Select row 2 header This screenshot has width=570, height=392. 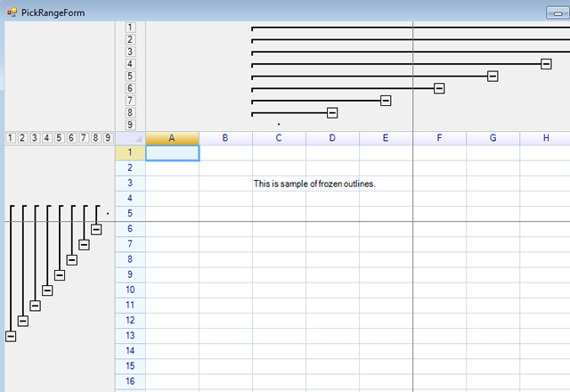(x=131, y=168)
